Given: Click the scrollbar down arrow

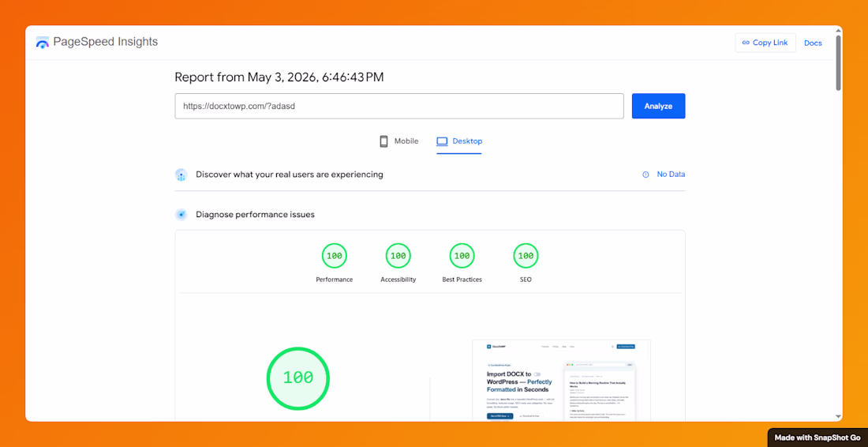Looking at the screenshot, I should (x=838, y=416).
